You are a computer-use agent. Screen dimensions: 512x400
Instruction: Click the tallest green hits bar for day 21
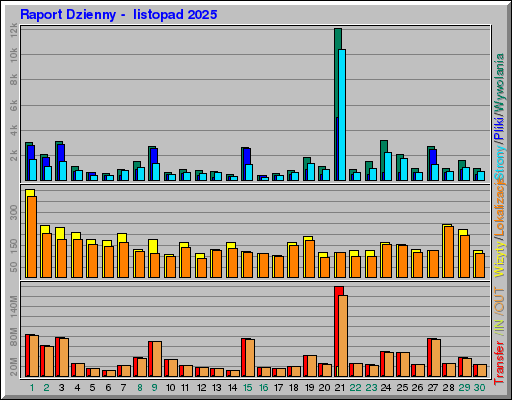point(338,104)
